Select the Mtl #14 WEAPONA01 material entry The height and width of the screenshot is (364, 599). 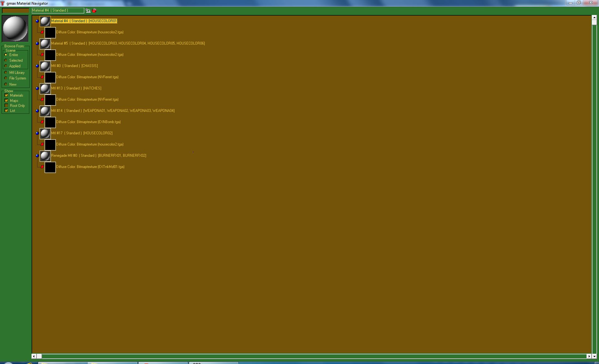(113, 111)
